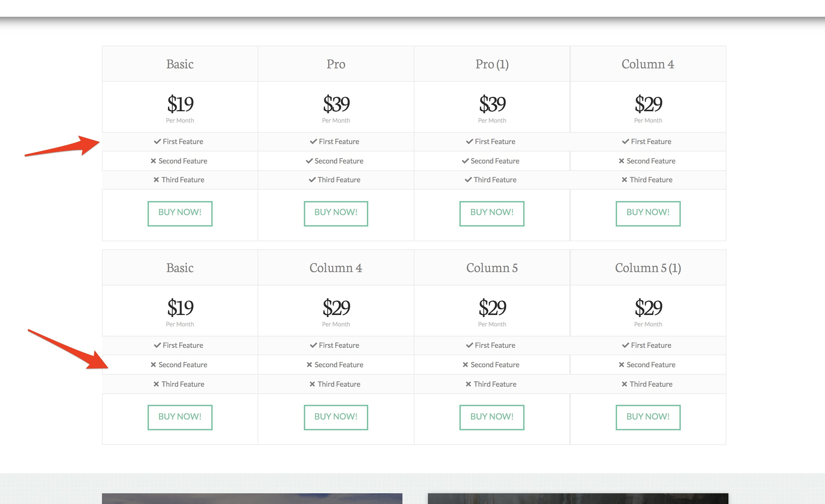This screenshot has width=825, height=504.
Task: Click the X icon beside Second Feature in Column 5
Action: pos(465,365)
